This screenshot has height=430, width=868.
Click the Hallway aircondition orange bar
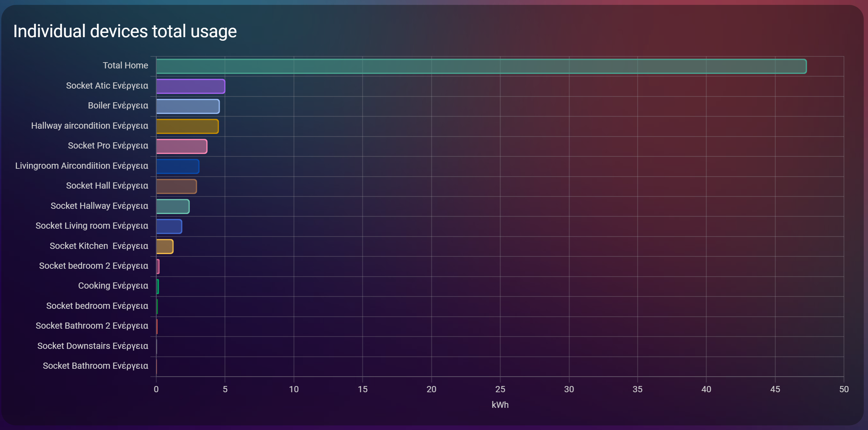click(187, 126)
